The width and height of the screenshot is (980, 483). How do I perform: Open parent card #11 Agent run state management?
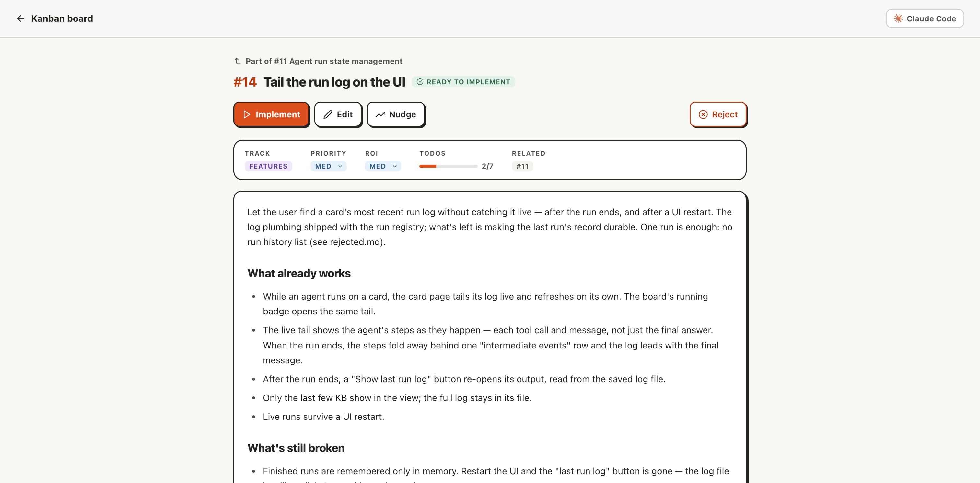324,61
